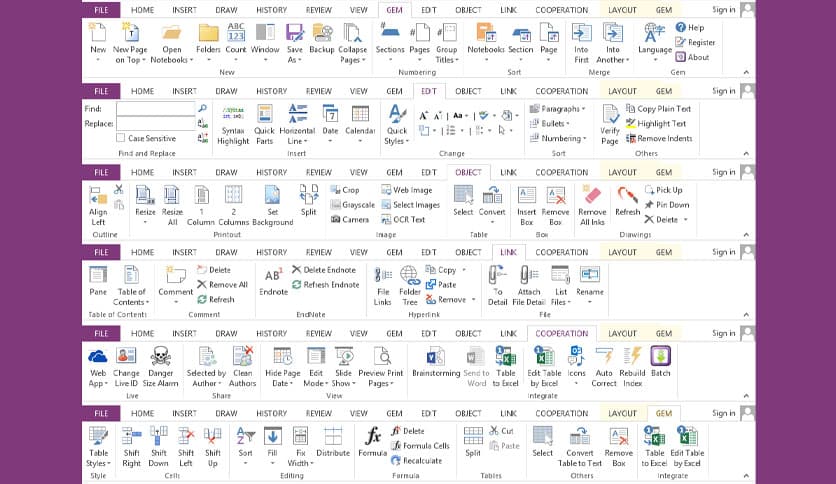Image resolution: width=836 pixels, height=484 pixels.
Task: Click Danger Size Alarm skull icon
Action: pyautogui.click(x=160, y=356)
